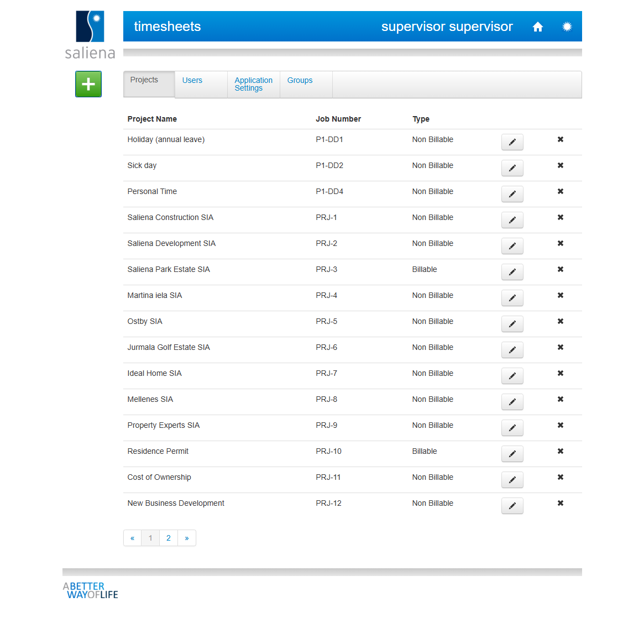Open the Application Settings tab

(253, 84)
